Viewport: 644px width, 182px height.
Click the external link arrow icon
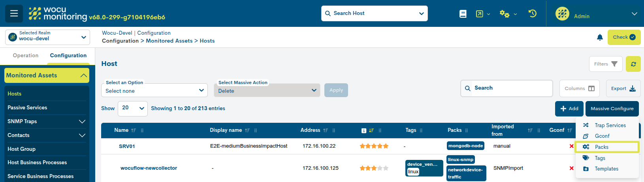point(479,14)
